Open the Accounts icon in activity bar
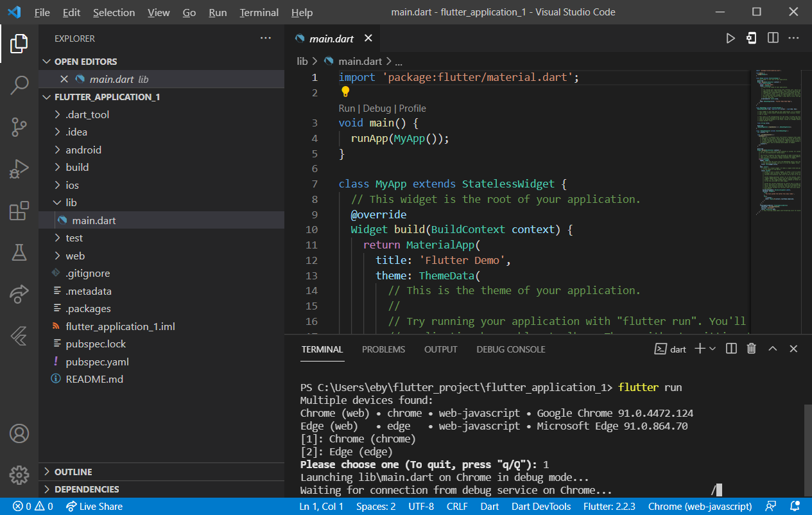This screenshot has height=515, width=812. [x=19, y=433]
